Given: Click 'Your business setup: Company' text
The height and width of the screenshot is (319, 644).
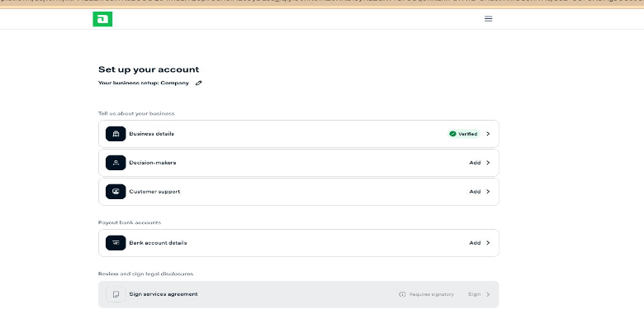Looking at the screenshot, I should pyautogui.click(x=144, y=83).
